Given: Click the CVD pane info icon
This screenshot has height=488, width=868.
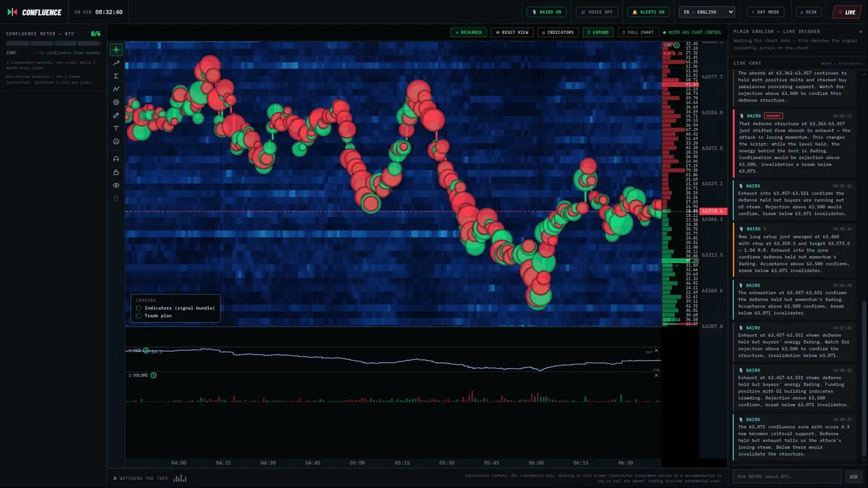Looking at the screenshot, I should click(x=146, y=350).
